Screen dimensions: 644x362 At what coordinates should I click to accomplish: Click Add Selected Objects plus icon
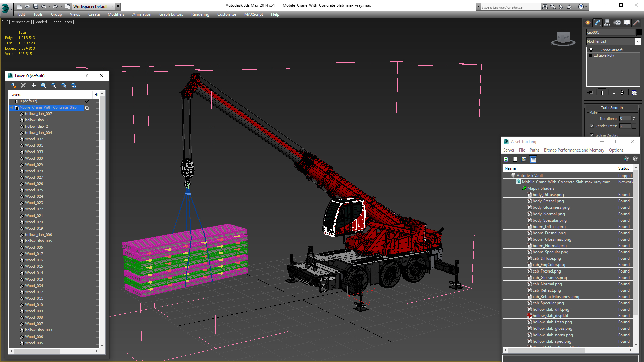pos(34,85)
